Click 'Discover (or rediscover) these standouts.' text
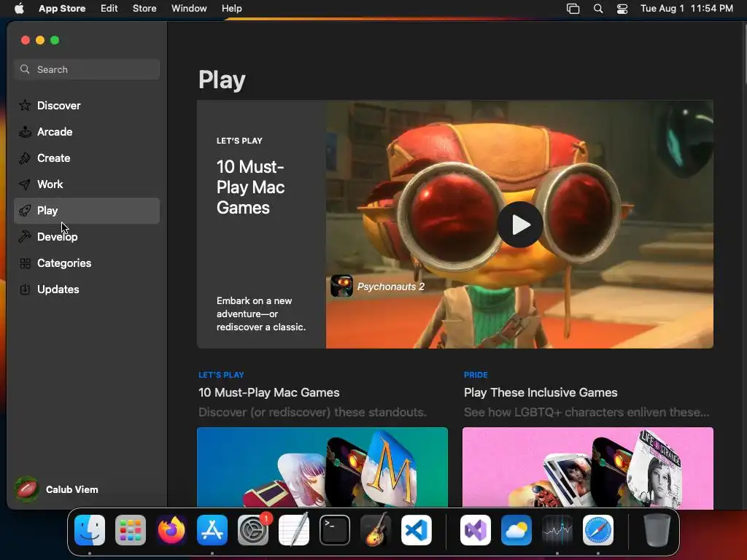Viewport: 747px width, 560px height. 312,412
